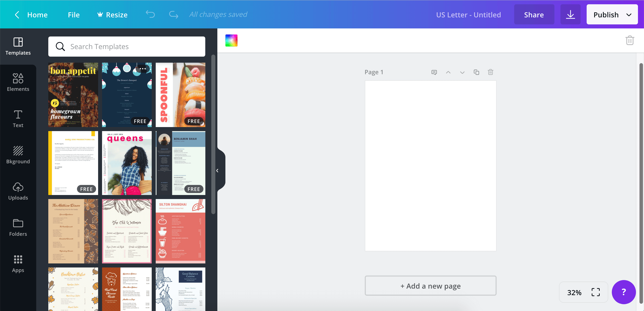Open the help question mark button
The width and height of the screenshot is (644, 311).
[624, 292]
